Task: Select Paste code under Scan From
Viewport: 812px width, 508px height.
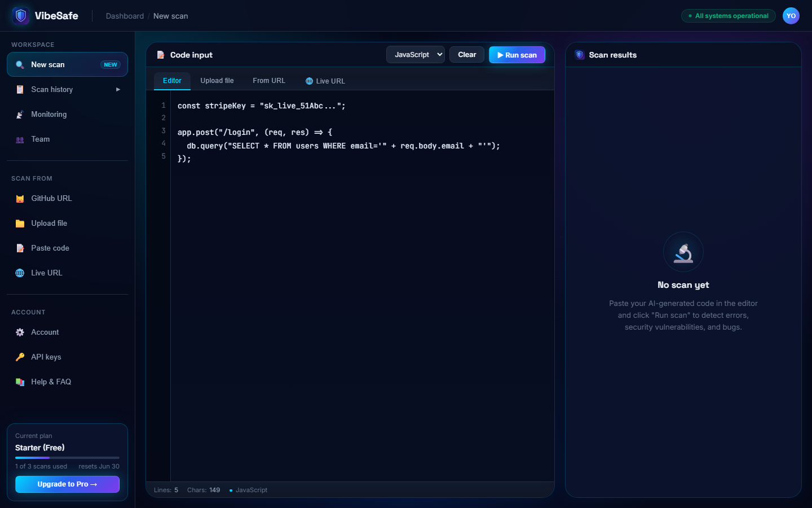Action: pyautogui.click(x=67, y=248)
